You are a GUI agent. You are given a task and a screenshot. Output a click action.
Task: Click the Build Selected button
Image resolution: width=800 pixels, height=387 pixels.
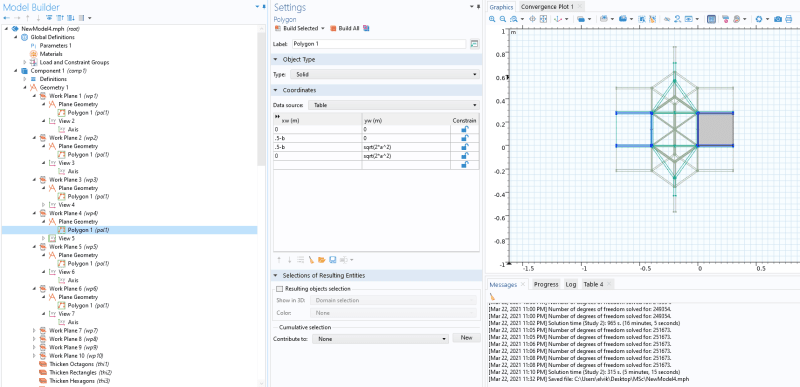point(296,28)
